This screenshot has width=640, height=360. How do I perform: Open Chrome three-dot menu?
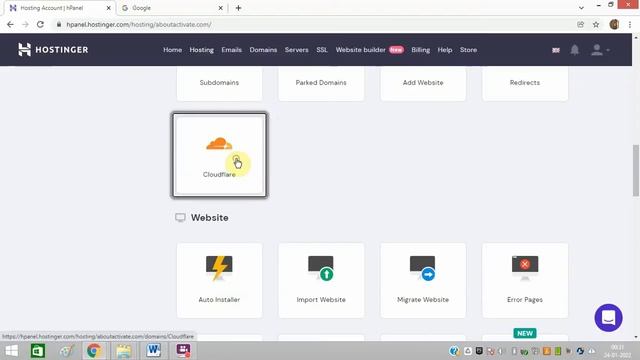coord(630,24)
